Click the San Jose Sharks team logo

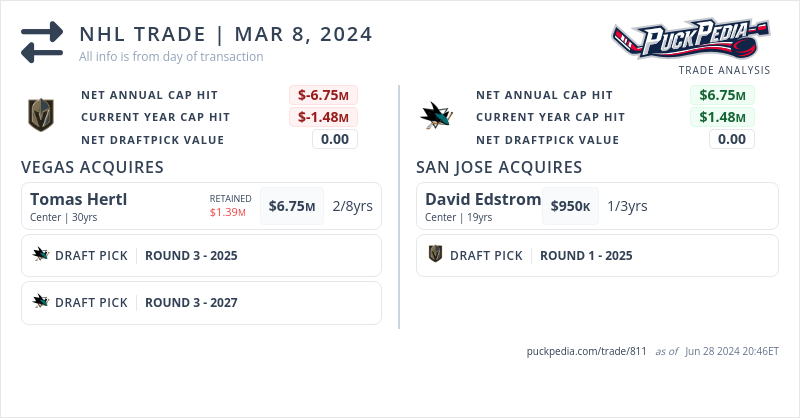tap(436, 115)
